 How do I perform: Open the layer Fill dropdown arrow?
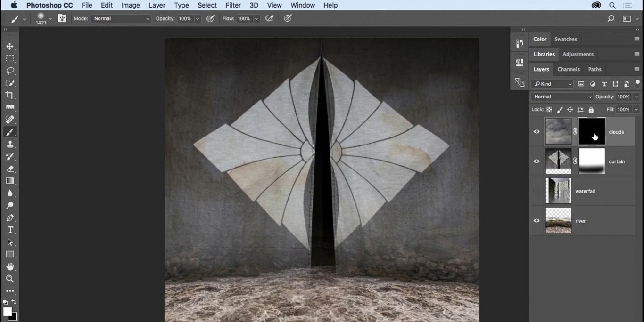tap(636, 110)
